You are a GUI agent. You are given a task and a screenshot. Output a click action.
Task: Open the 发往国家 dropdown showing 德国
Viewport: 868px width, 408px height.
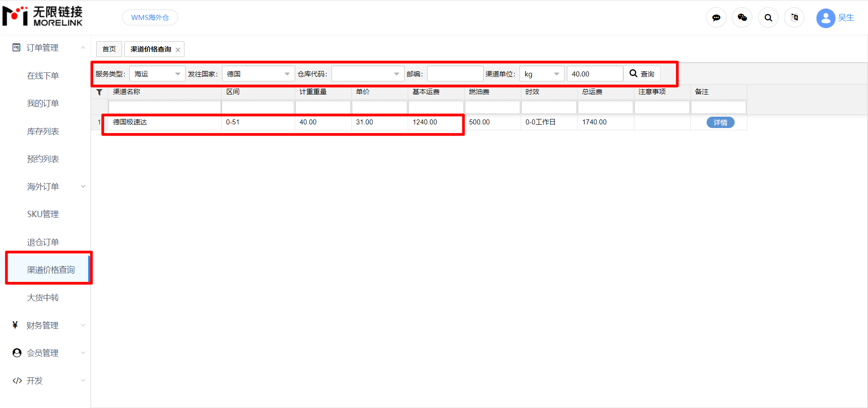[258, 74]
